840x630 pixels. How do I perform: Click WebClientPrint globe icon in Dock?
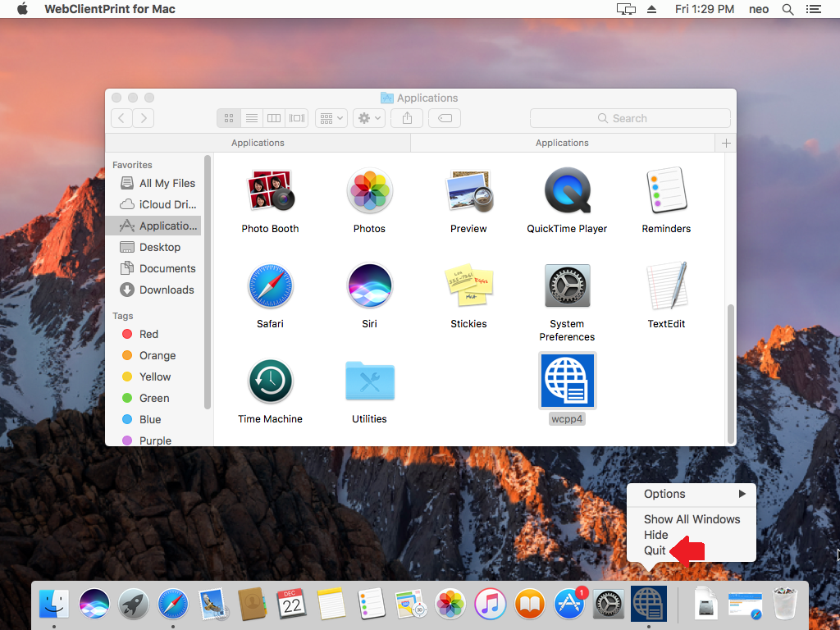click(649, 604)
